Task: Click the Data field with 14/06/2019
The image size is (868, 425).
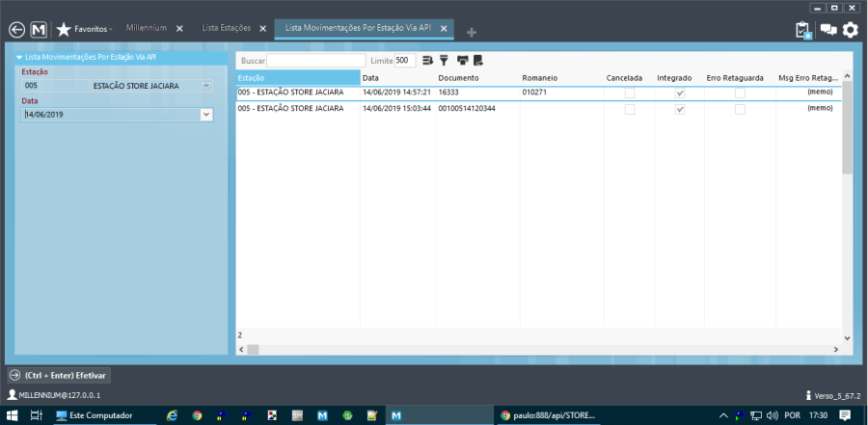Action: (x=111, y=115)
